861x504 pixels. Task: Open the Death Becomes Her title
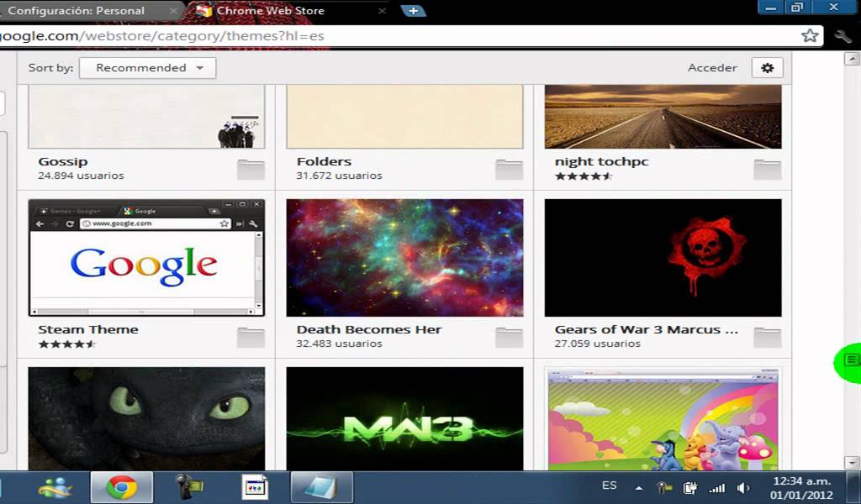coord(369,329)
